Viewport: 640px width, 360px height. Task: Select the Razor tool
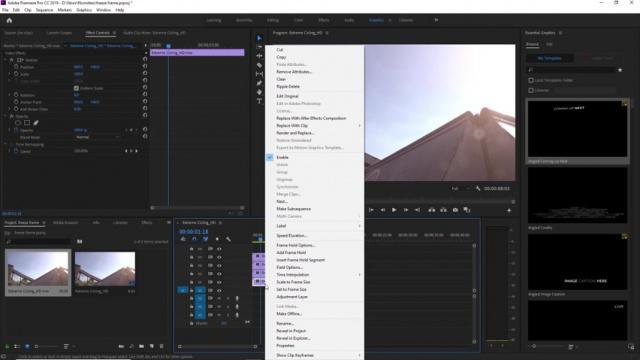[x=259, y=65]
